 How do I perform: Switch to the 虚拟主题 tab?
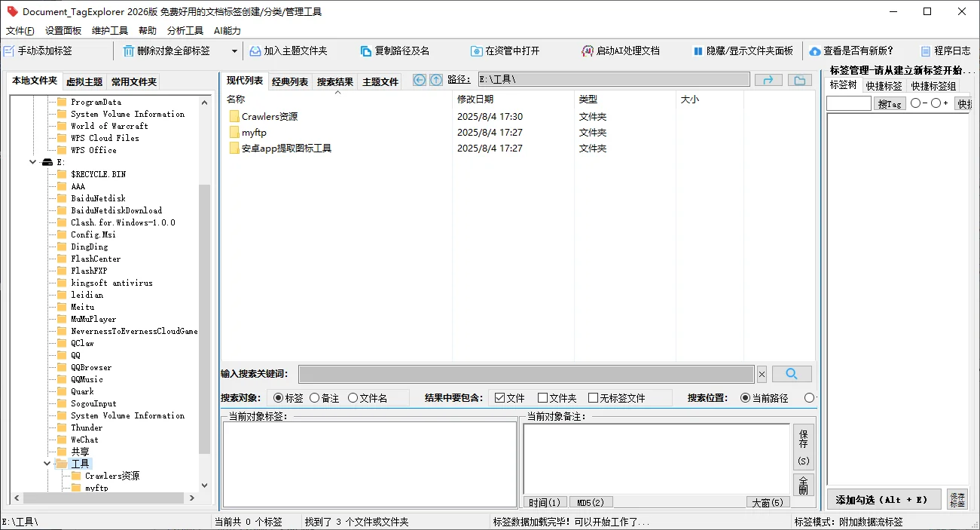pyautogui.click(x=84, y=82)
